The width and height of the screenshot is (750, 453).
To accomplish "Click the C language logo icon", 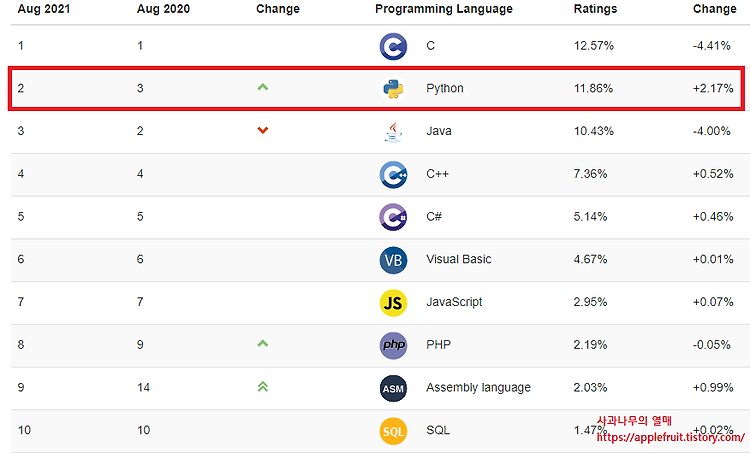I will (x=393, y=46).
